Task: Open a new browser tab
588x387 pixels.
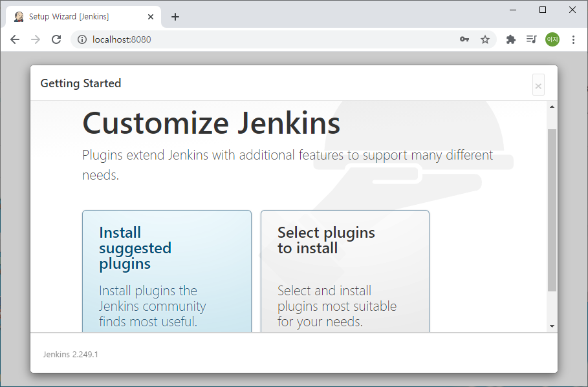Action: pos(175,17)
